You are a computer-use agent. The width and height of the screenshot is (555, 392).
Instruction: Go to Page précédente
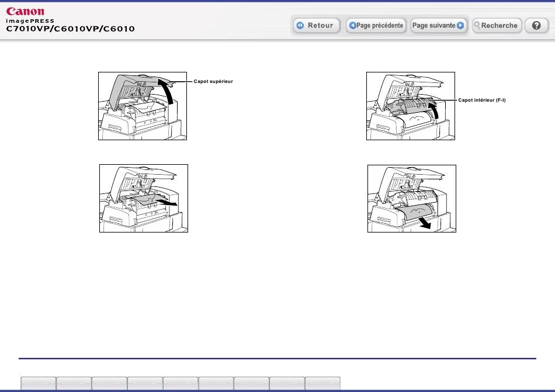(376, 26)
